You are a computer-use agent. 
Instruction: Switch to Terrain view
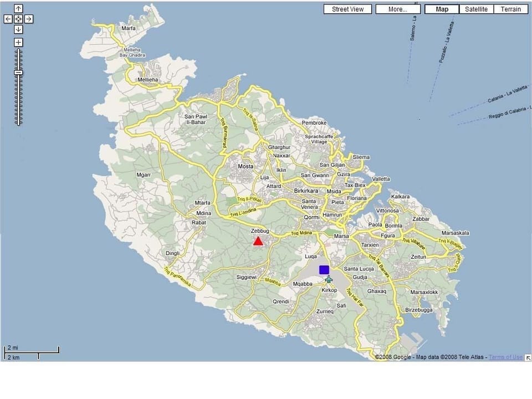coord(510,9)
